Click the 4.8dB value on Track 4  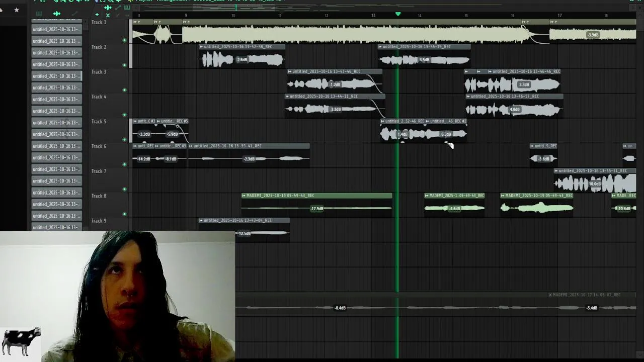[x=514, y=109]
